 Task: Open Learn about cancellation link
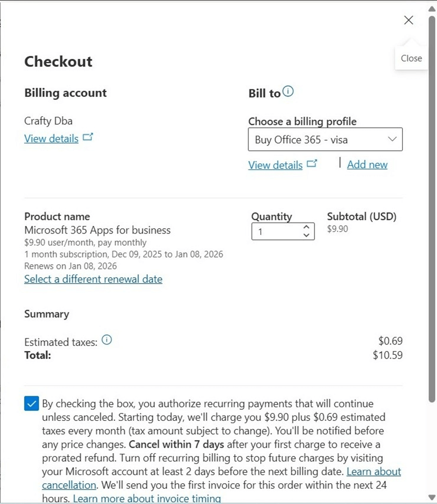pos(374,471)
